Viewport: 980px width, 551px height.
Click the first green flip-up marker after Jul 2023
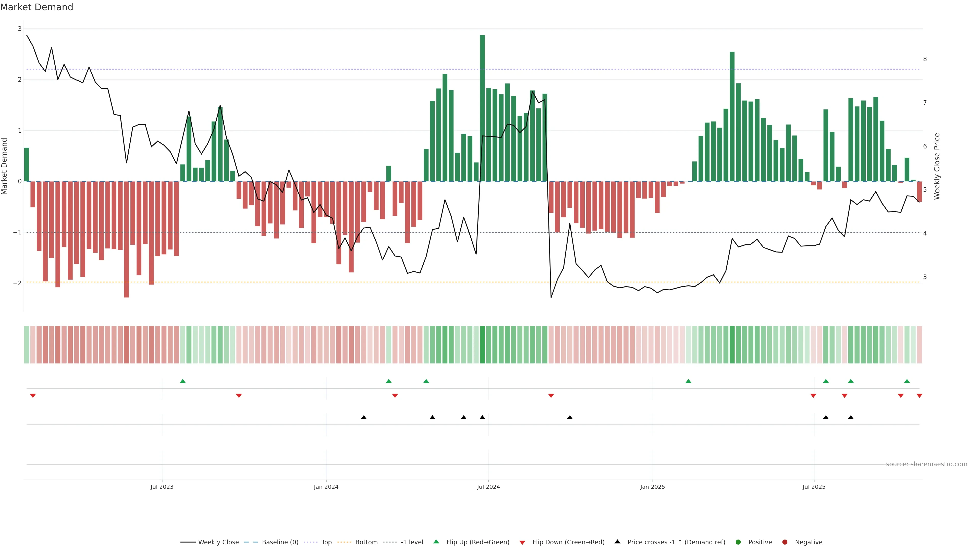(x=183, y=381)
